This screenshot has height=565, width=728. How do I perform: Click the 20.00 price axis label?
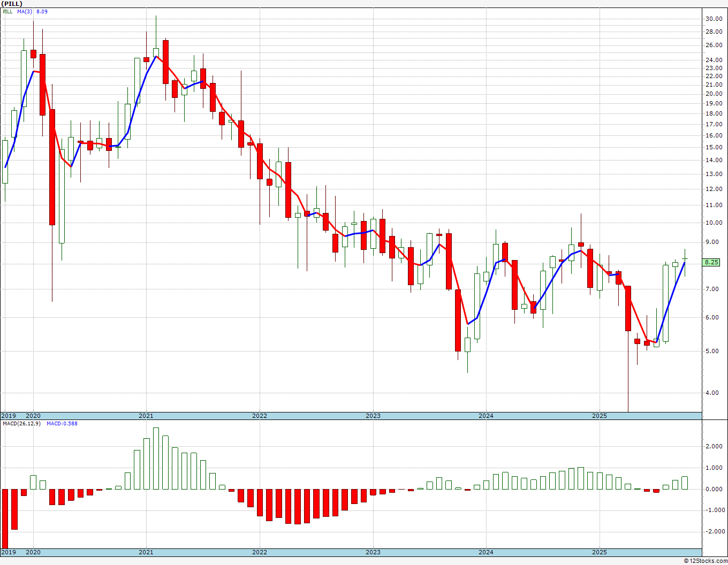coord(714,94)
